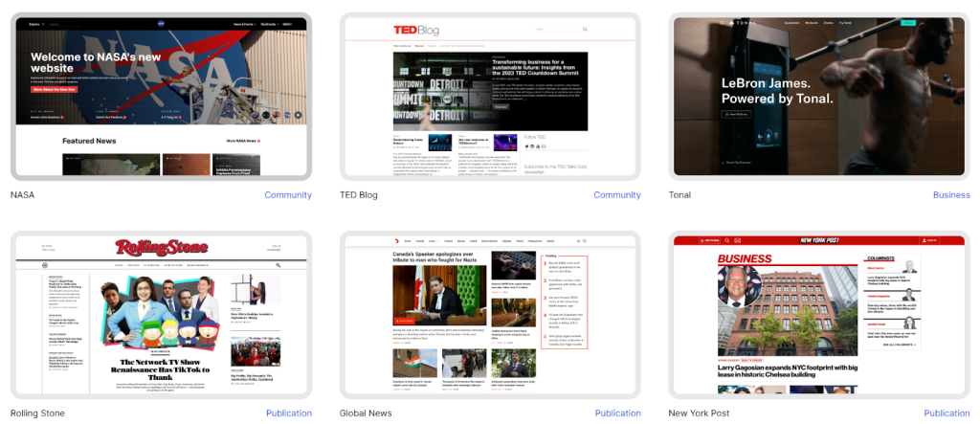The width and height of the screenshot is (980, 424).
Task: Click the NASA caption text under its thumbnail
Action: coord(23,195)
